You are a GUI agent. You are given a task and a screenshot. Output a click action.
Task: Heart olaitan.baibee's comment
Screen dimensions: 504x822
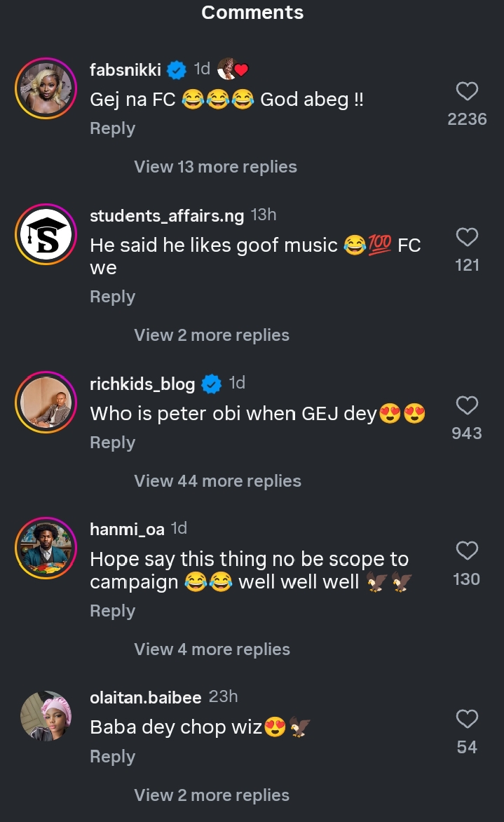(x=467, y=720)
